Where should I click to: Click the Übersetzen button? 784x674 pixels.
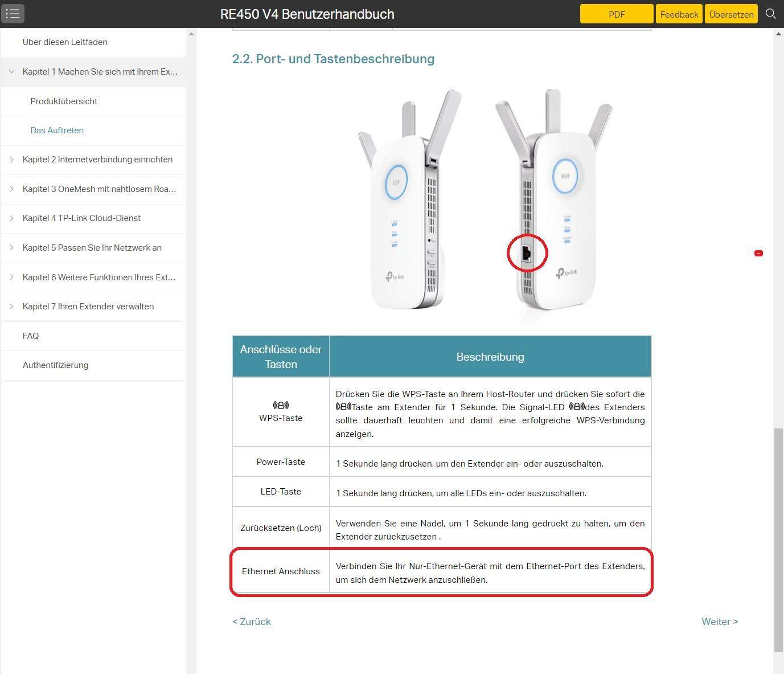click(731, 14)
